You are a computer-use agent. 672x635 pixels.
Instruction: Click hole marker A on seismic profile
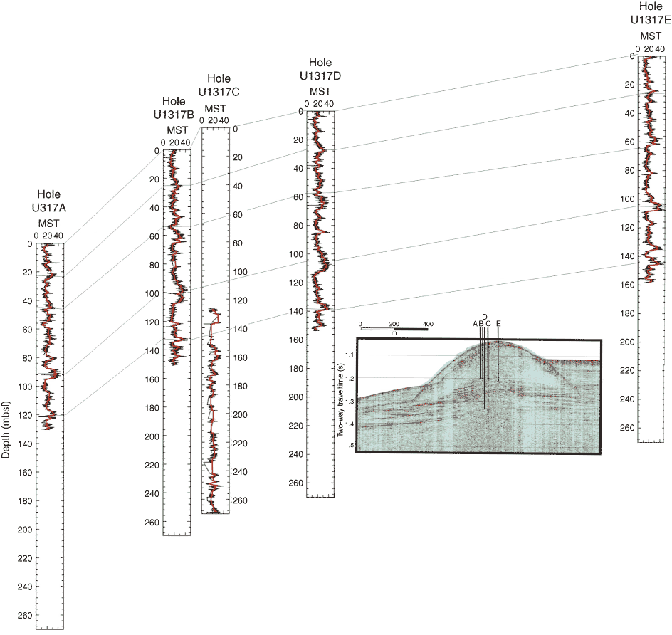click(475, 324)
